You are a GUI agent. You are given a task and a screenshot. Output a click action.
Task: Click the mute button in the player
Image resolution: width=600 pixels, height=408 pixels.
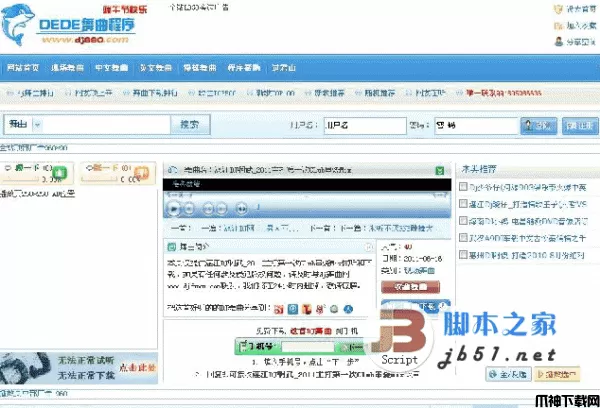tap(241, 209)
